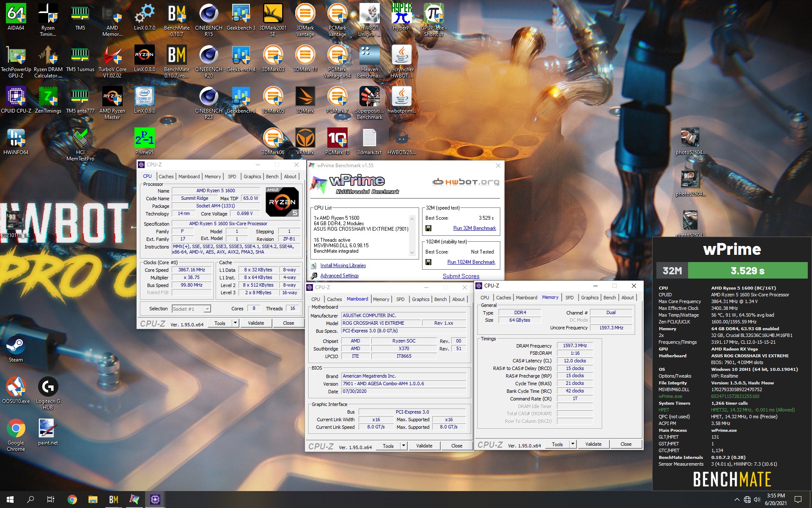The height and width of the screenshot is (508, 812).
Task: Open paint.net desktop icon
Action: click(x=48, y=432)
